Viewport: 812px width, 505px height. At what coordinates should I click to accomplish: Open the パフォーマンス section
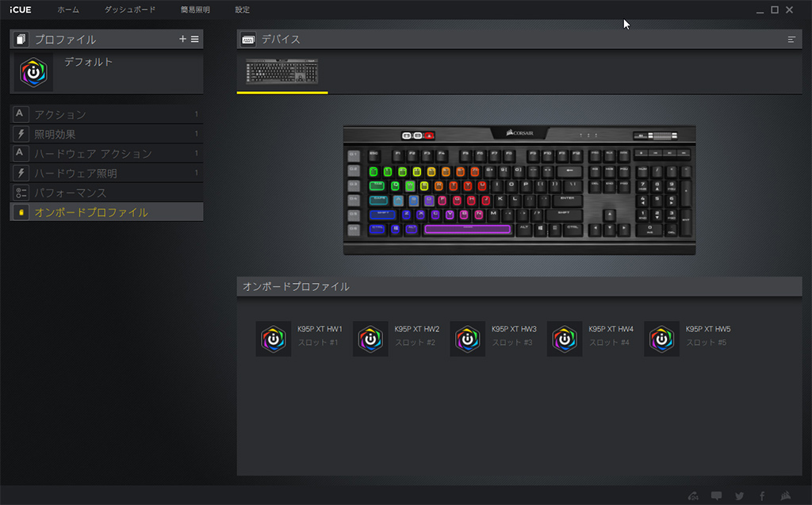(106, 193)
